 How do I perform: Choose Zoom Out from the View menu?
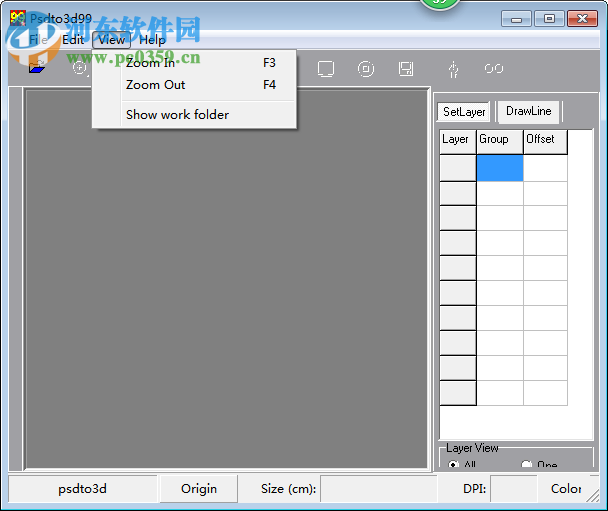point(194,85)
